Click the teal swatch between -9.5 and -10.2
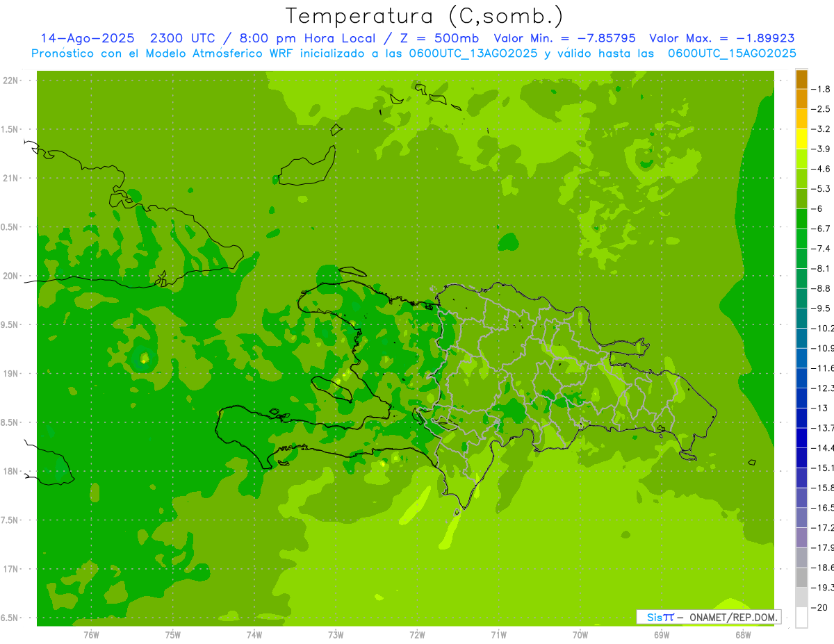 [801, 318]
